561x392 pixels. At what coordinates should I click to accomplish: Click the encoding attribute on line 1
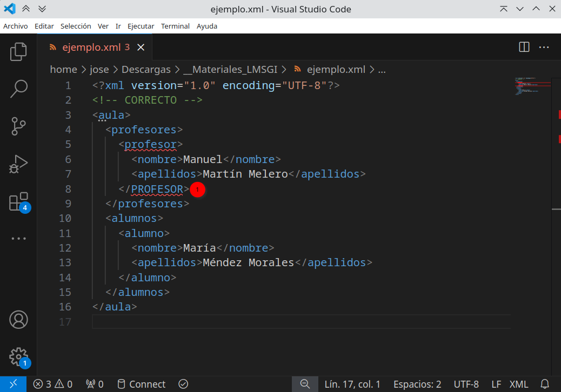[249, 85]
